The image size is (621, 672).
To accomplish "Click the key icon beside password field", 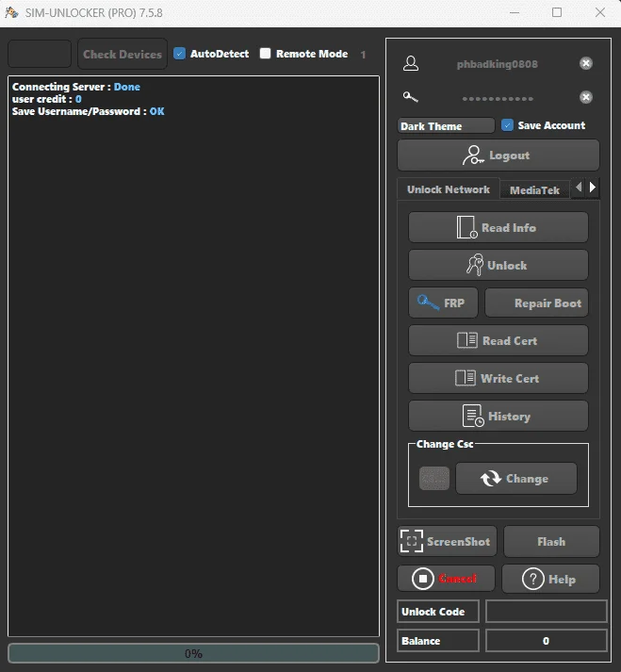I will coord(411,97).
